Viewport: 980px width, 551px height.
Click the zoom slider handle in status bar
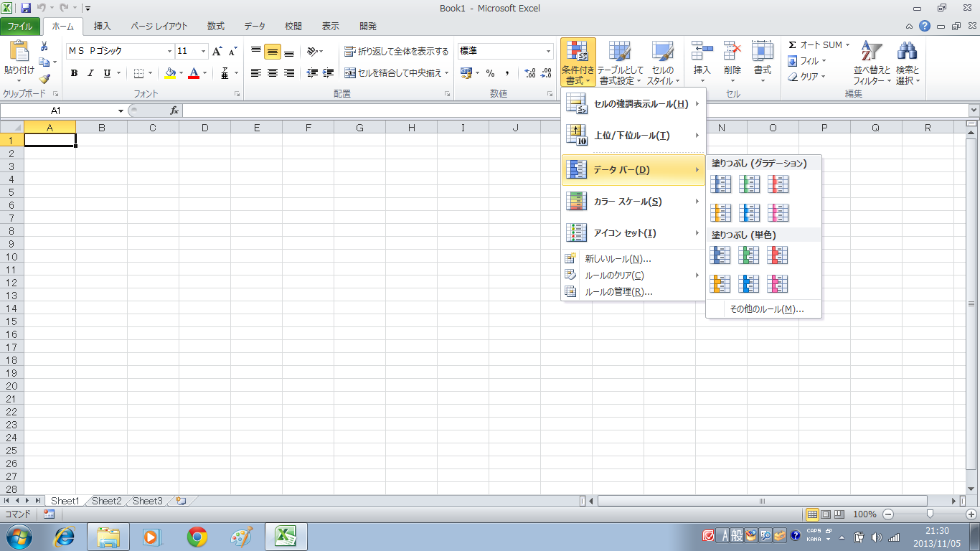click(x=930, y=514)
